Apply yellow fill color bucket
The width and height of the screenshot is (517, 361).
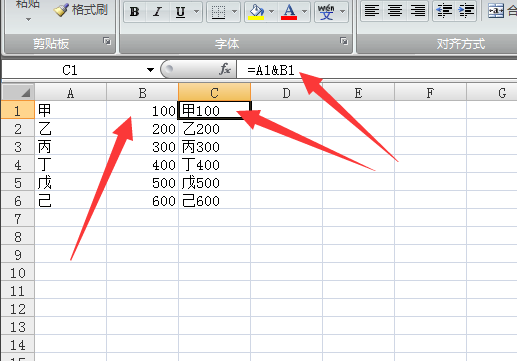pyautogui.click(x=256, y=12)
